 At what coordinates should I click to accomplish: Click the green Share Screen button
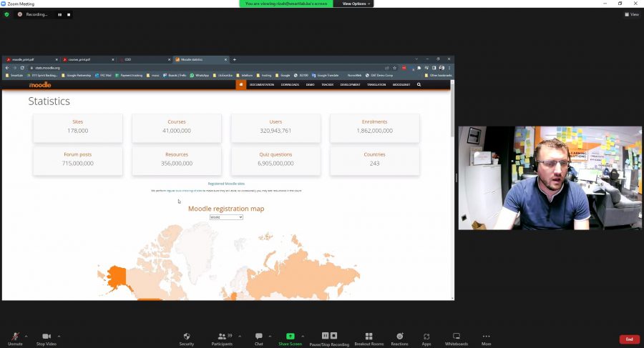(x=291, y=339)
